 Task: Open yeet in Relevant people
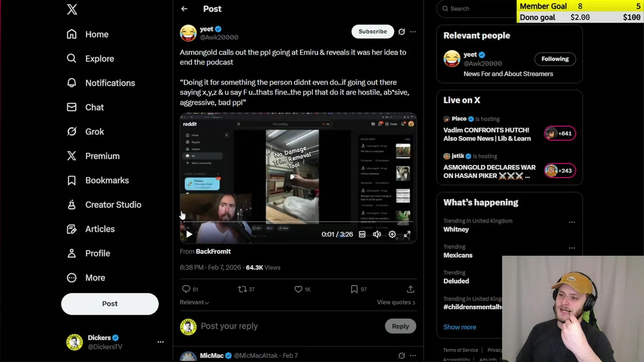tap(470, 54)
